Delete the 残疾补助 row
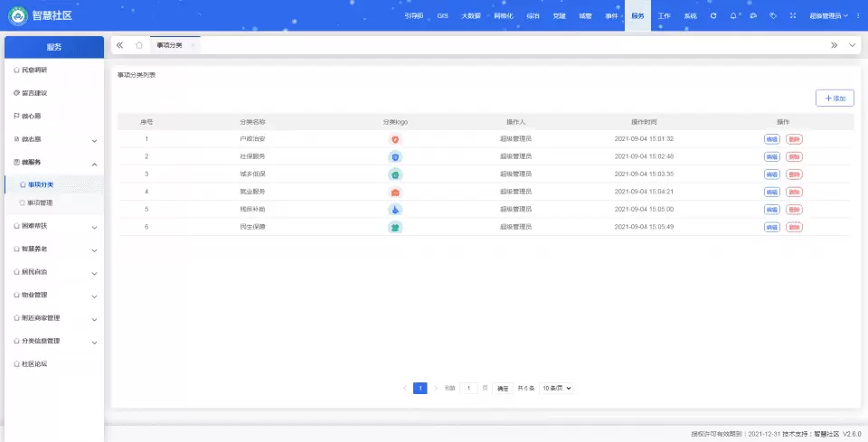The width and height of the screenshot is (868, 442). coord(795,210)
